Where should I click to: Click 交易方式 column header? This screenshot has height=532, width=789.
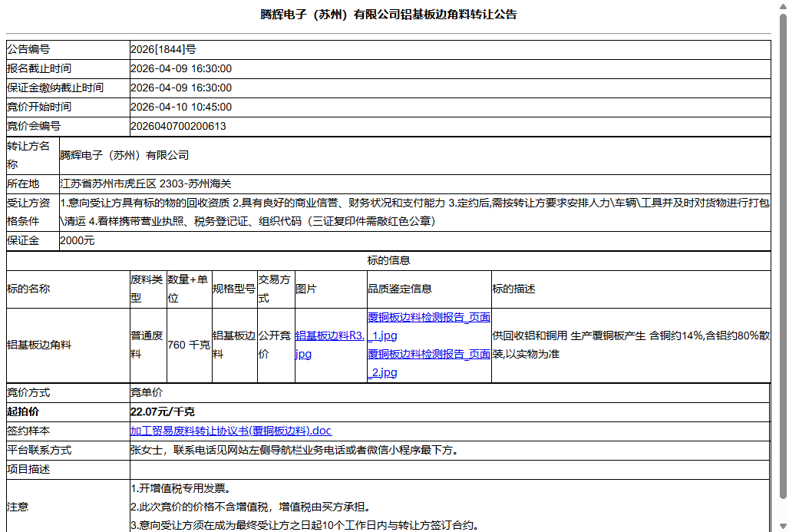pyautogui.click(x=276, y=289)
